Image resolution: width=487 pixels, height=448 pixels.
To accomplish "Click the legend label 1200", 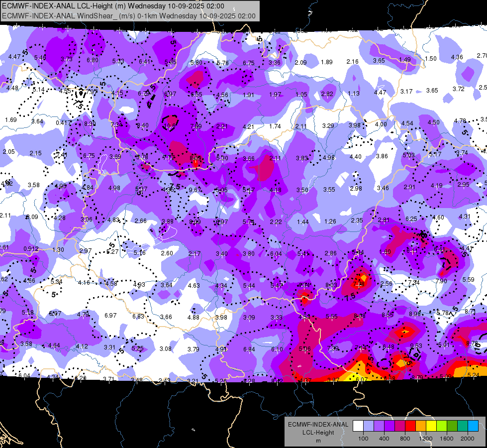I will [425, 439].
